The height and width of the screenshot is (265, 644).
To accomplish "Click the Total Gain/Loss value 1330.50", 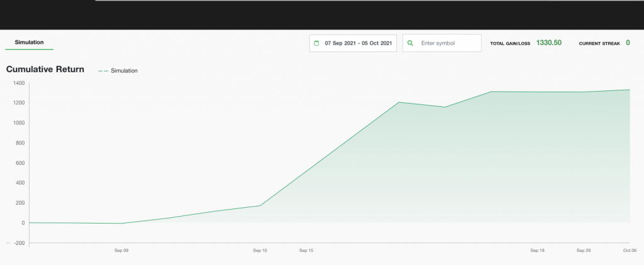I will (x=548, y=43).
